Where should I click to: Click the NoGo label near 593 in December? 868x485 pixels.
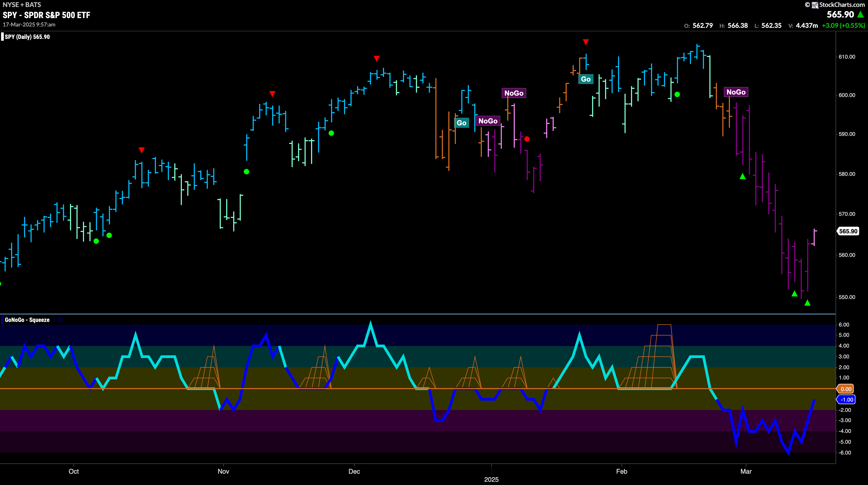(488, 121)
